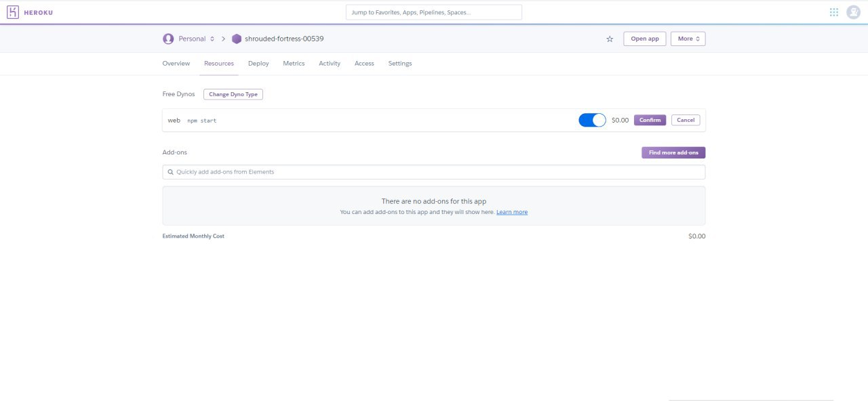Click the HEROKU wordmark text
The width and height of the screenshot is (868, 401).
pyautogui.click(x=39, y=12)
